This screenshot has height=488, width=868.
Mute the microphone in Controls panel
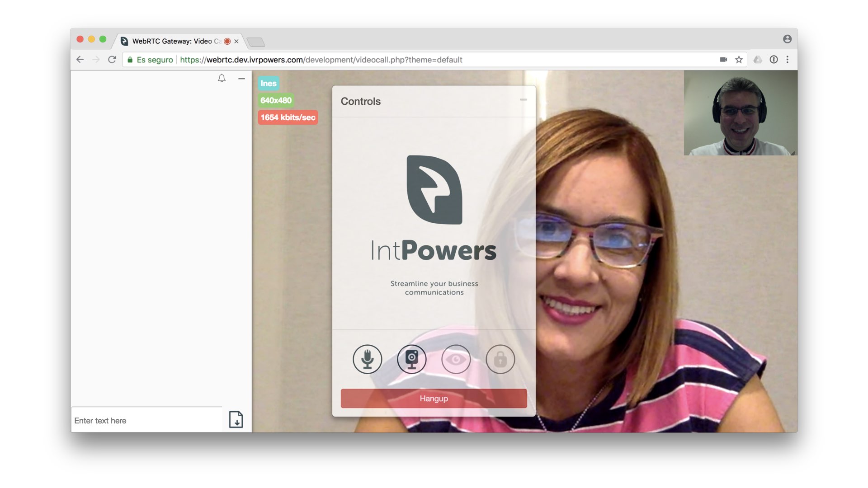[367, 359]
